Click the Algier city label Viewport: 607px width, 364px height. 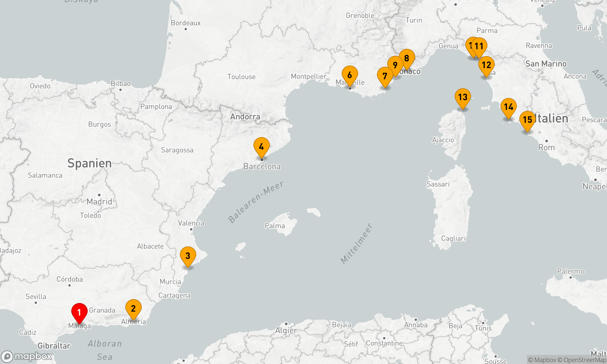tap(286, 330)
